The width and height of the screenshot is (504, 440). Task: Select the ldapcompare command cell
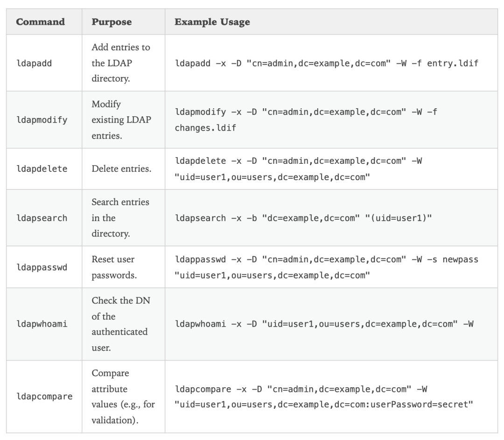[x=44, y=396]
